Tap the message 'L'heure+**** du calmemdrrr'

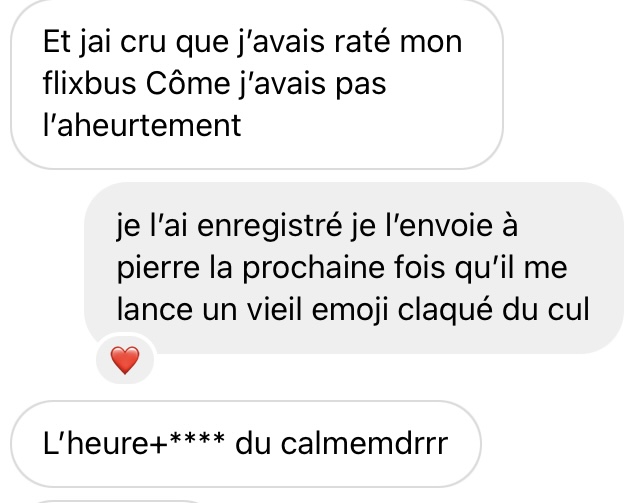[x=246, y=443]
